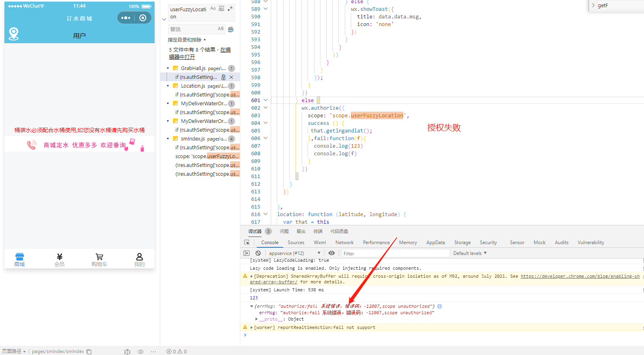Click in the console Filter input
This screenshot has height=355, width=644.
click(395, 253)
